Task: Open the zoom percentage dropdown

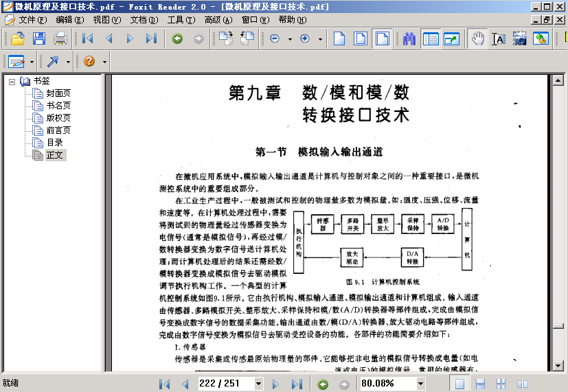Action: click(420, 384)
